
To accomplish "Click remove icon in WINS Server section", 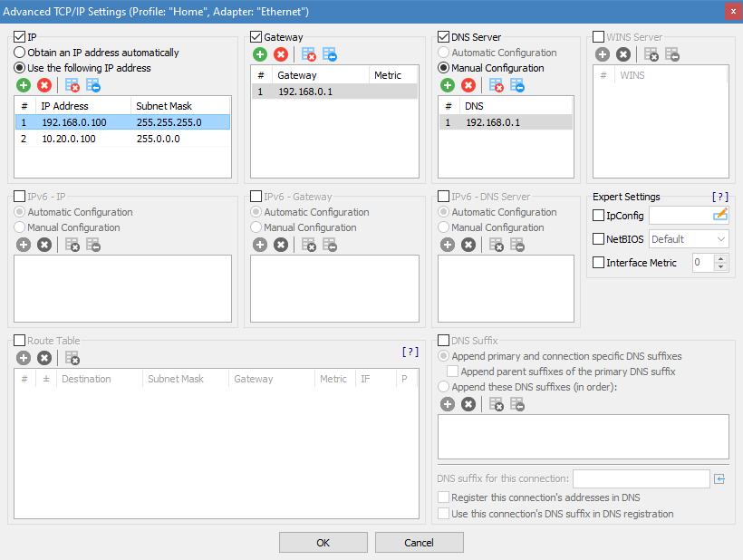I will [x=623, y=54].
